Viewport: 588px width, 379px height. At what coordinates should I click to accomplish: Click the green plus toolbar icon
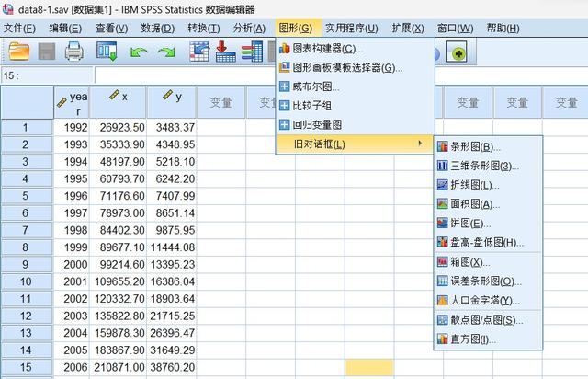click(457, 52)
